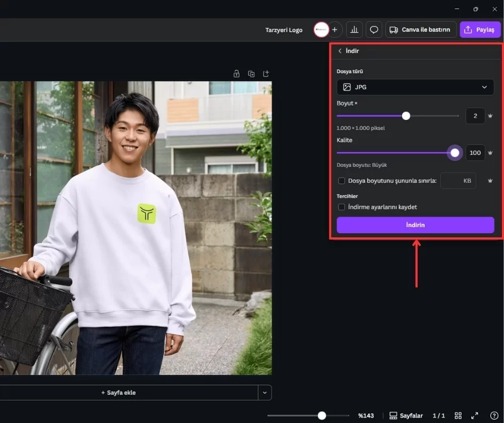The image size is (504, 423).
Task: Open the Tarzyeri profile avatar
Action: tap(321, 29)
